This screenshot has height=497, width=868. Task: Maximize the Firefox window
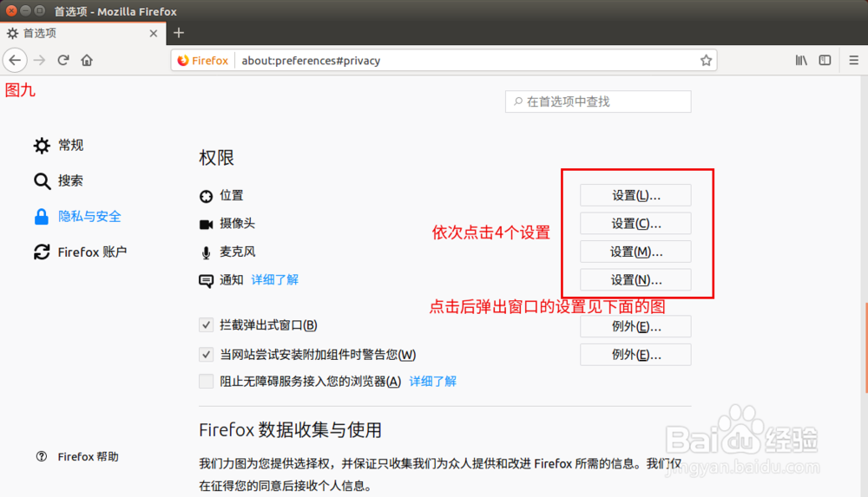pyautogui.click(x=40, y=10)
